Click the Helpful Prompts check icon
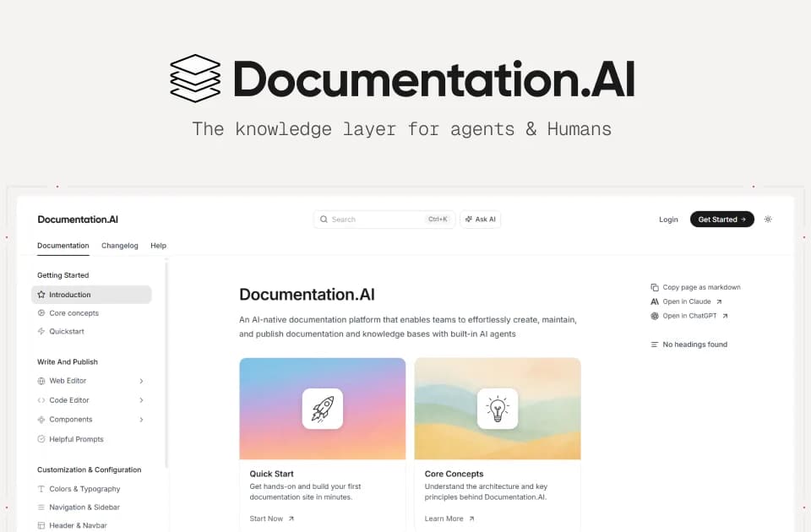Image resolution: width=811 pixels, height=532 pixels. pos(41,439)
